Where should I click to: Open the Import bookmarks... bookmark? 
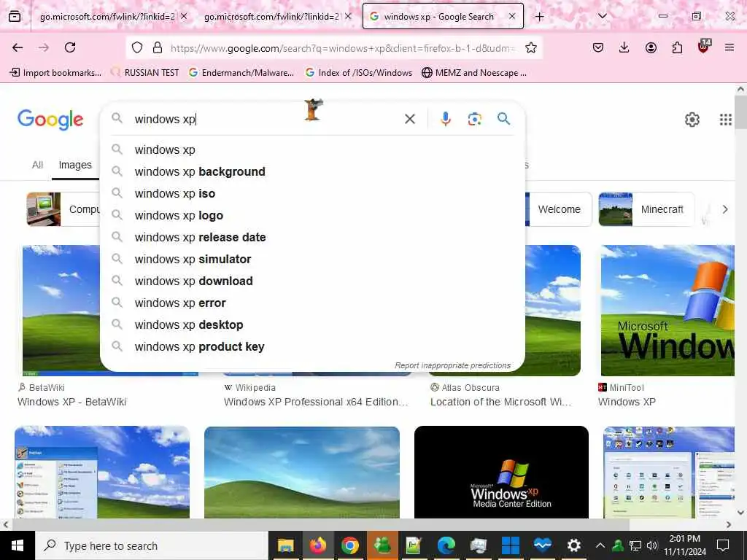click(x=55, y=73)
